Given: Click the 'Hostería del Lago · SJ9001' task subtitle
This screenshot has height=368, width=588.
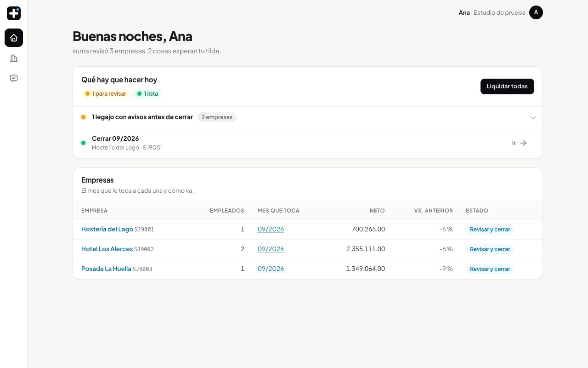Looking at the screenshot, I should (x=127, y=148).
